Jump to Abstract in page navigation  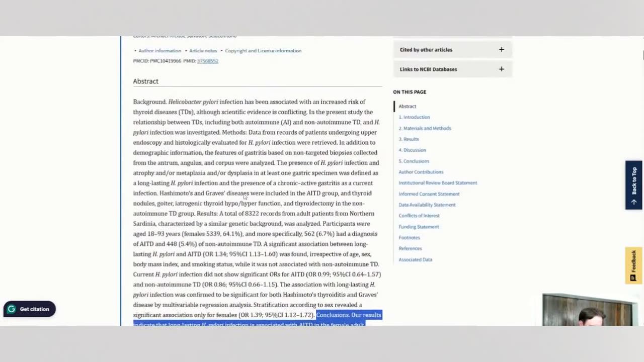coord(407,106)
